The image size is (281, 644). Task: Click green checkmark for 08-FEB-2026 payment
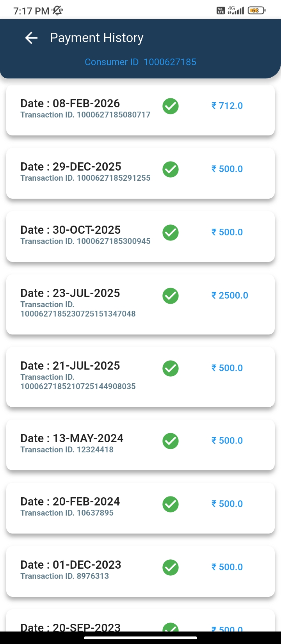point(171,106)
